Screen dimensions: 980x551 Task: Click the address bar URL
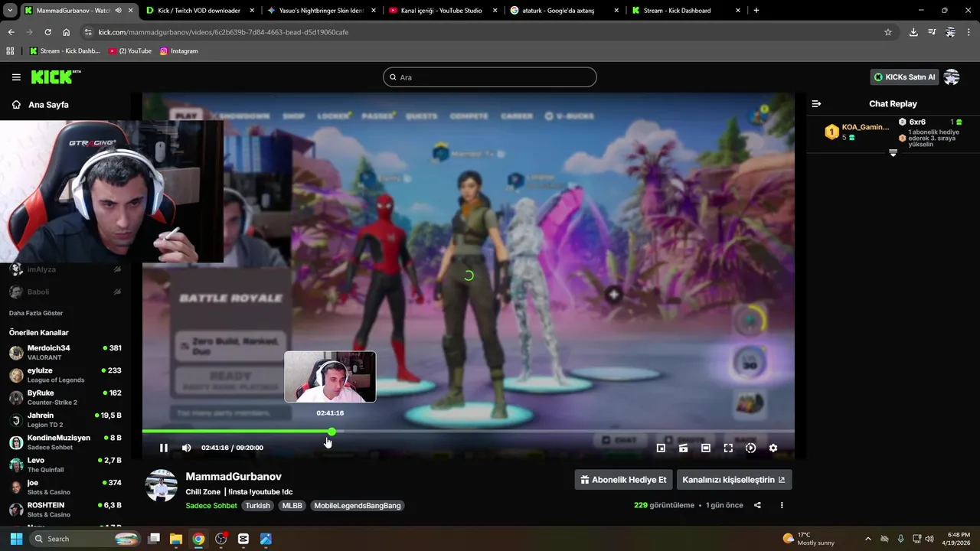click(224, 32)
